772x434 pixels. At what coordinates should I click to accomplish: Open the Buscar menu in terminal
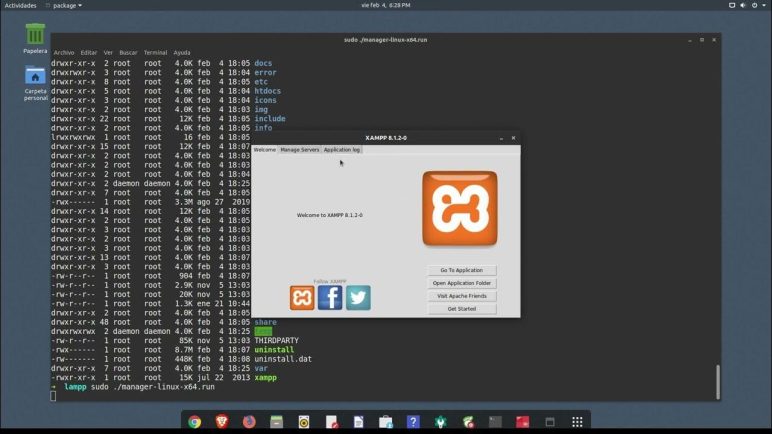tap(129, 53)
